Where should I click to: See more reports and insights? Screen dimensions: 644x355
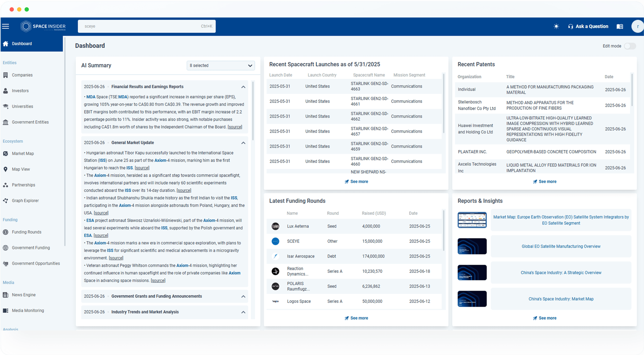point(545,318)
